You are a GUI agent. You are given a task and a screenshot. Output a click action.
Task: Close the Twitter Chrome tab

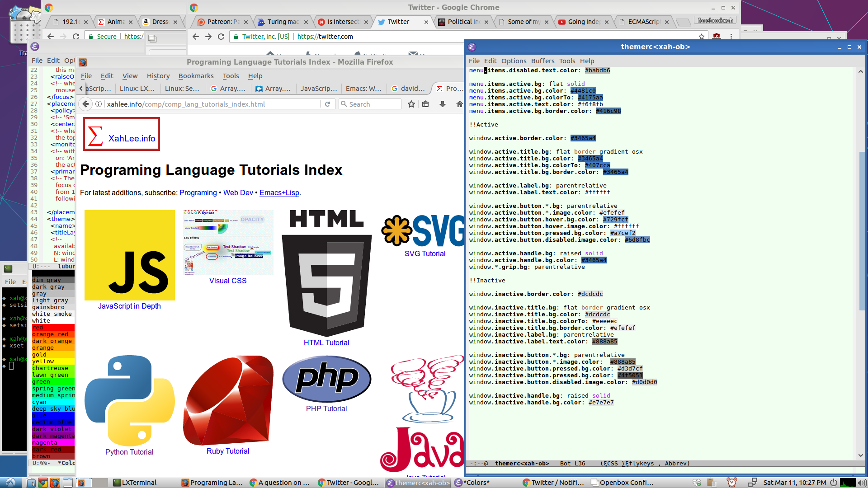click(426, 22)
